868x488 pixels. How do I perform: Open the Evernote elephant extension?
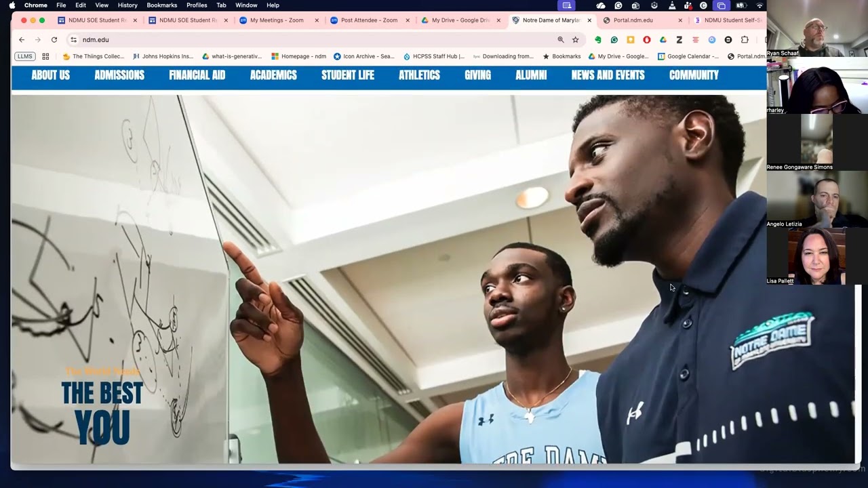[597, 40]
